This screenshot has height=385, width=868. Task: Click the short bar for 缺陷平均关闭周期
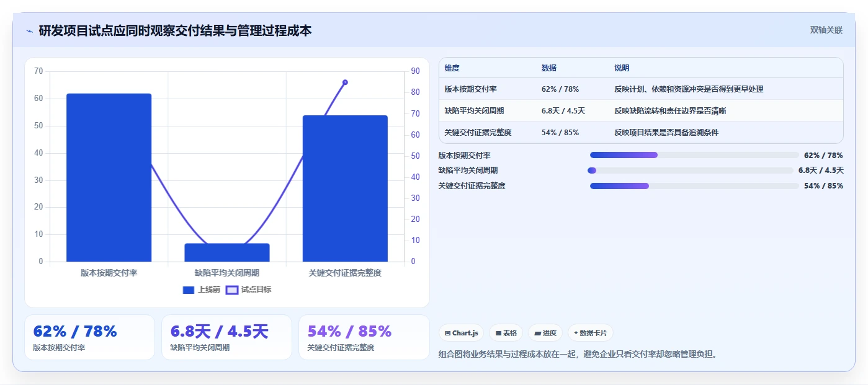pos(227,252)
